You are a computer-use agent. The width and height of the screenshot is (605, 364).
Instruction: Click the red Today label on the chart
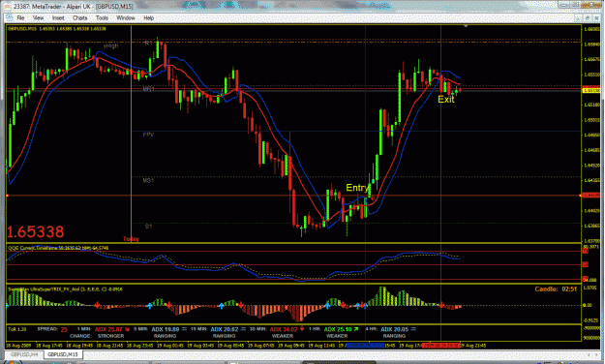[132, 239]
